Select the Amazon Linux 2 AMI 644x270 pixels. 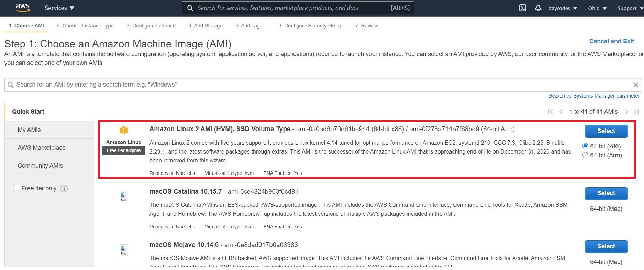(x=606, y=131)
